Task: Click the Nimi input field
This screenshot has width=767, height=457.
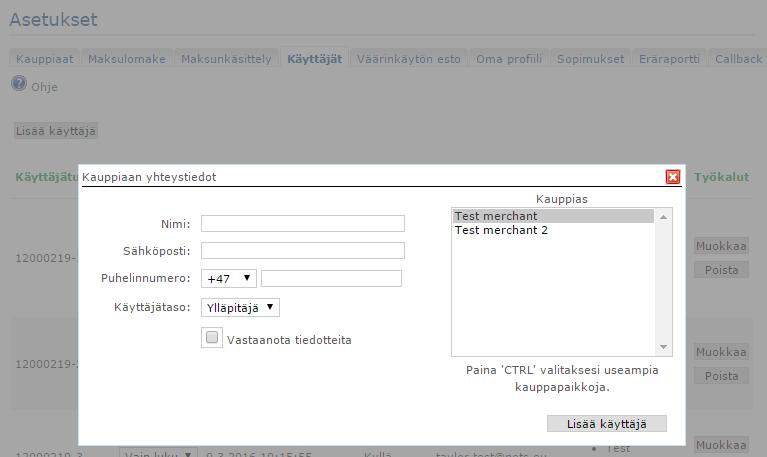Action: 303,224
